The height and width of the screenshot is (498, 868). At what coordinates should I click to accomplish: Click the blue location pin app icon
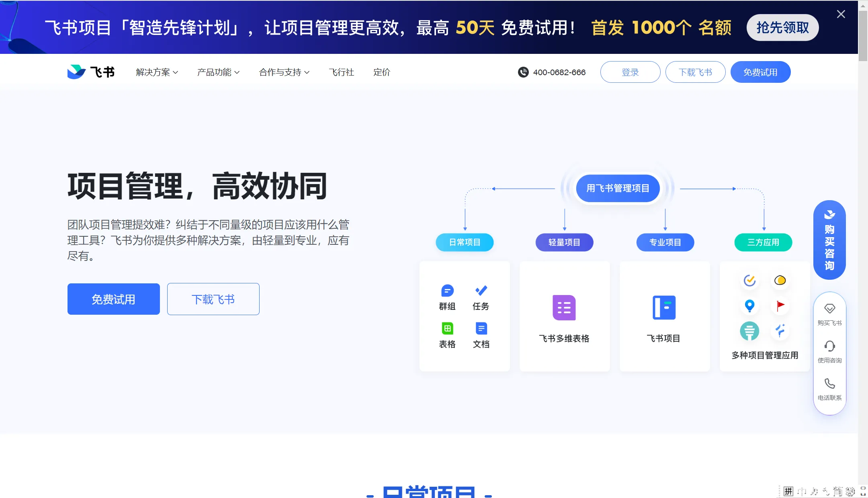[749, 306]
